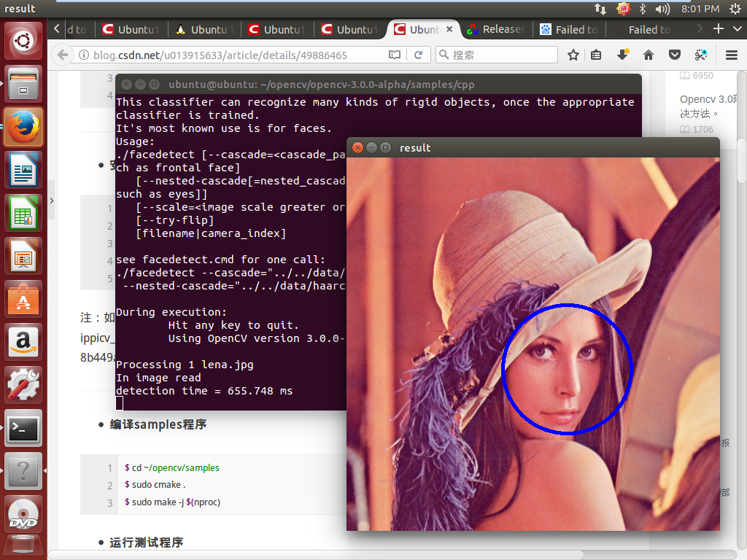Open the Files manager in dock

click(23, 85)
